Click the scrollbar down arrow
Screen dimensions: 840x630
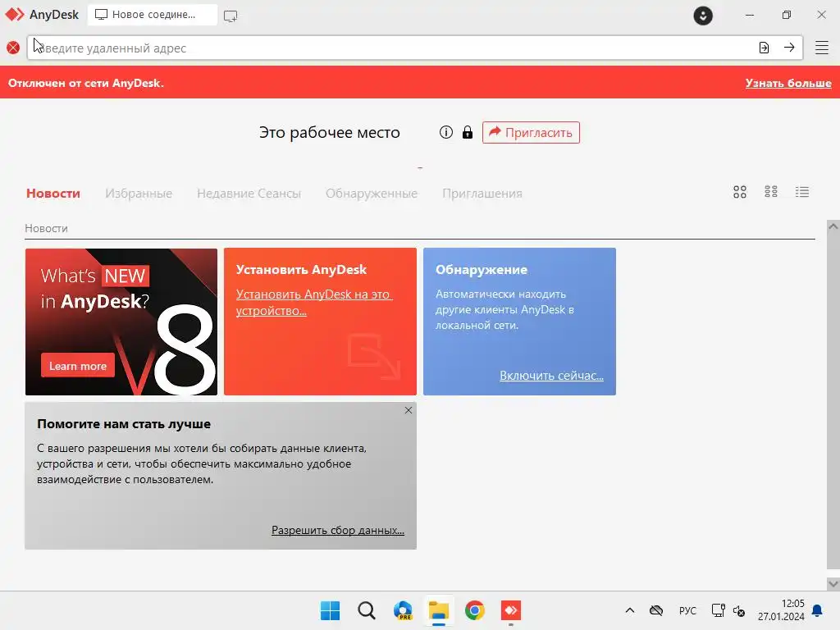(x=833, y=583)
